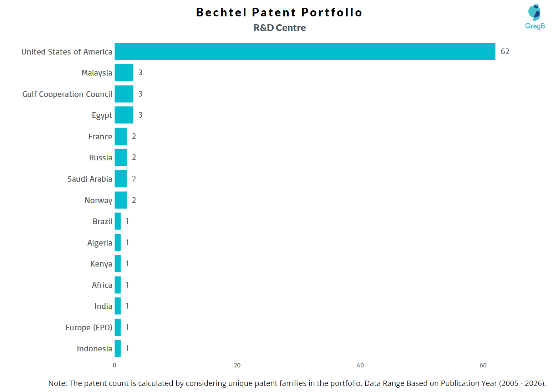Viewport: 553px width, 392px height.
Task: Click the x-axis tick label 40
Action: [360, 365]
